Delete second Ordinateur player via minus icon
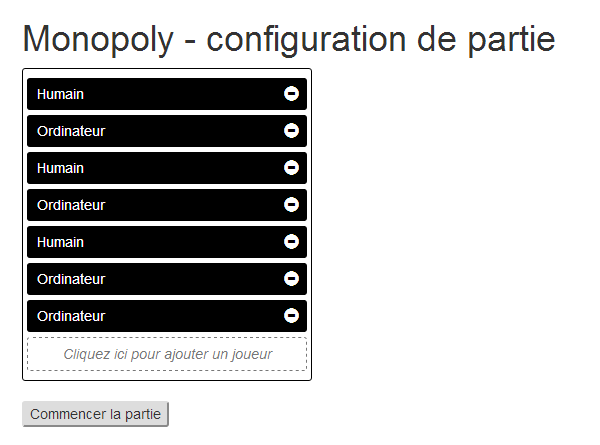600x445 pixels. pos(292,205)
